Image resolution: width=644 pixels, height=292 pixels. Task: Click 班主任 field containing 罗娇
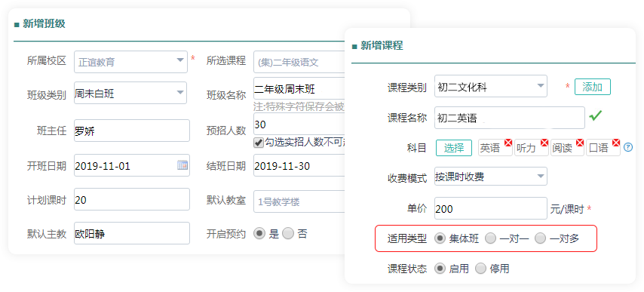tap(132, 131)
